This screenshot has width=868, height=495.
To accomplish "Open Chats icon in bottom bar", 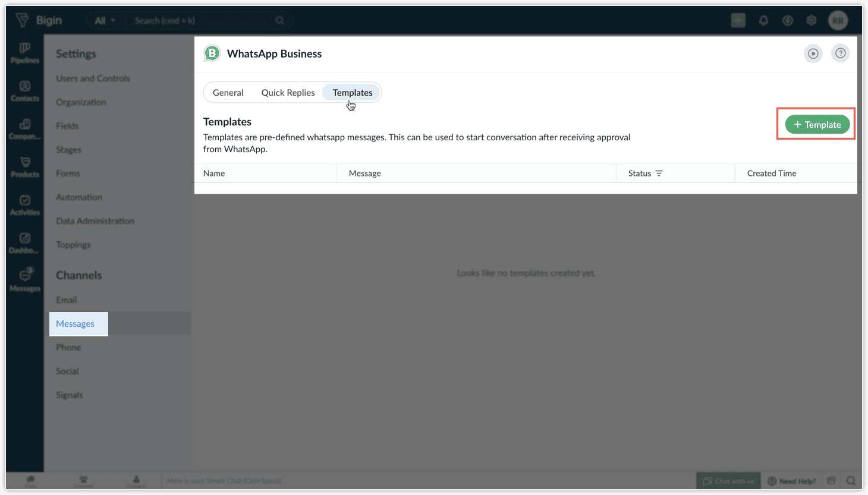I will (x=30, y=481).
